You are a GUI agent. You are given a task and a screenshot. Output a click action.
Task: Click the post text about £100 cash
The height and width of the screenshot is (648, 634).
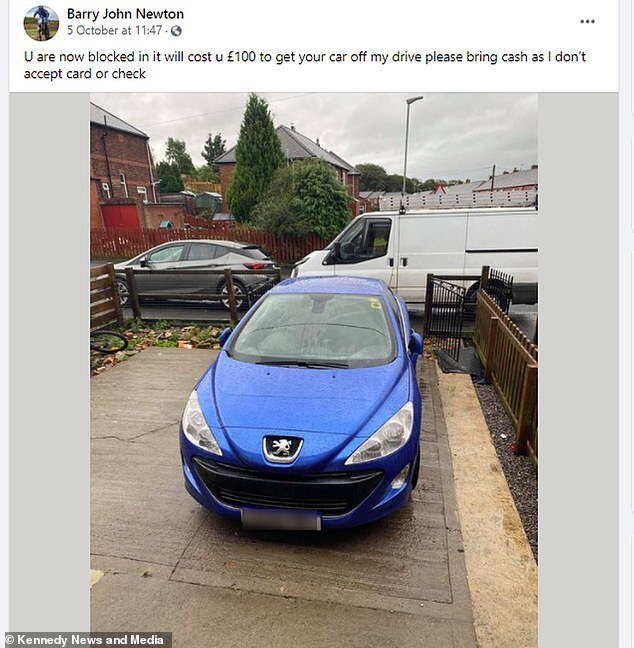305,65
